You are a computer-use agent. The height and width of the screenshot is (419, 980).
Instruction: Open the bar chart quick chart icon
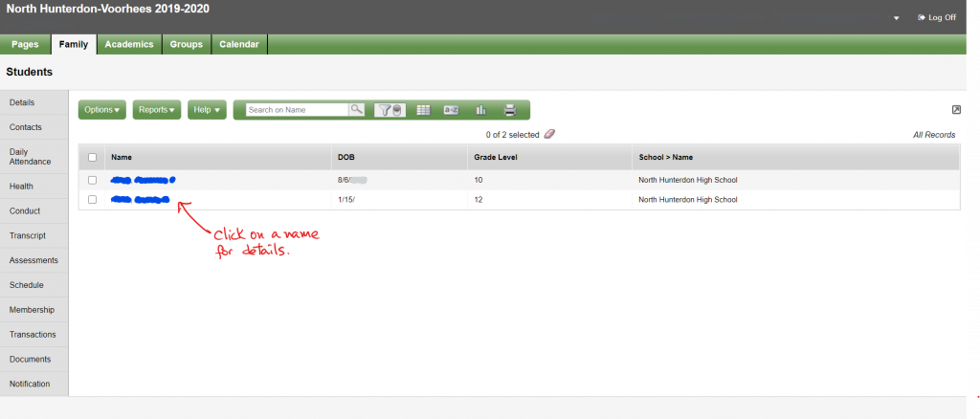click(480, 110)
